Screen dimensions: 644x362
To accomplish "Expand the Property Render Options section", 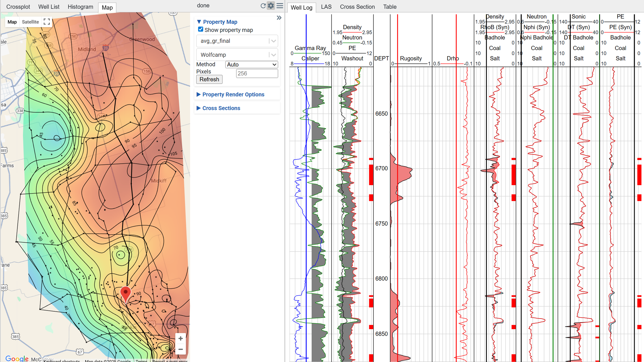I will [233, 94].
